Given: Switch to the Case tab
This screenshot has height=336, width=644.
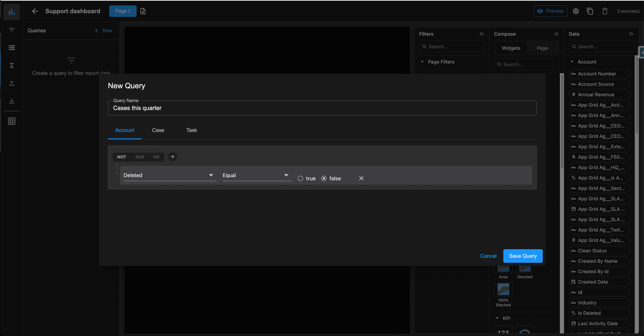Looking at the screenshot, I should click(158, 130).
